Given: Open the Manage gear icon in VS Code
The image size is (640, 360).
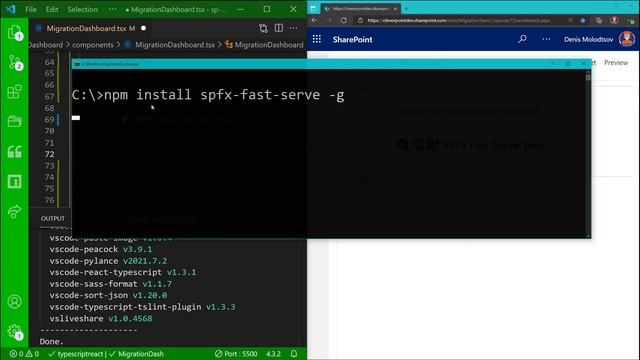Looking at the screenshot, I should click(14, 331).
